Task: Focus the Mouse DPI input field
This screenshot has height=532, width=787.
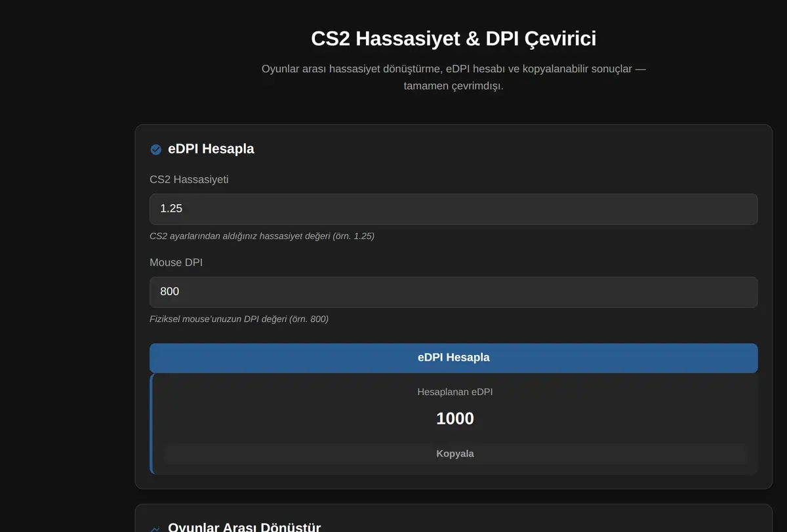Action: [x=454, y=292]
